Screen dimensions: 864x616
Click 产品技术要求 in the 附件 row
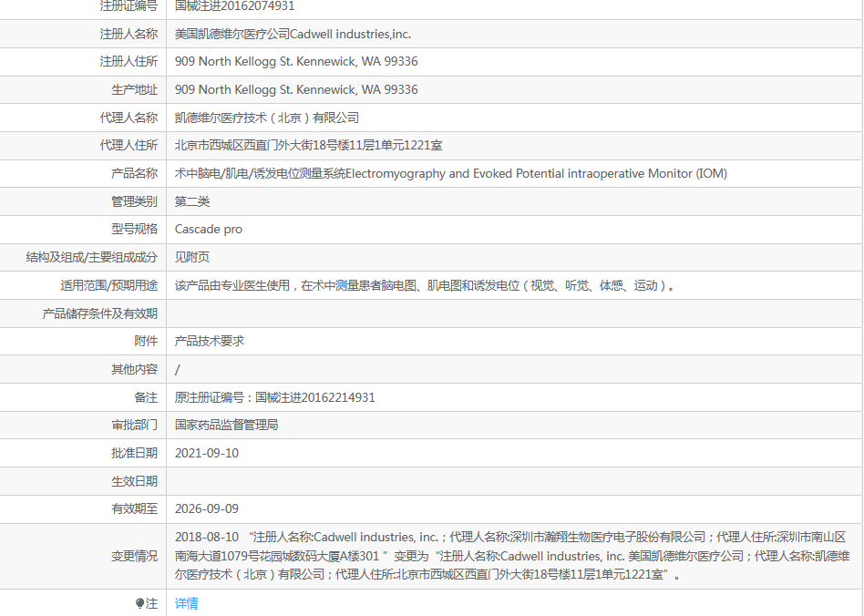tap(210, 341)
